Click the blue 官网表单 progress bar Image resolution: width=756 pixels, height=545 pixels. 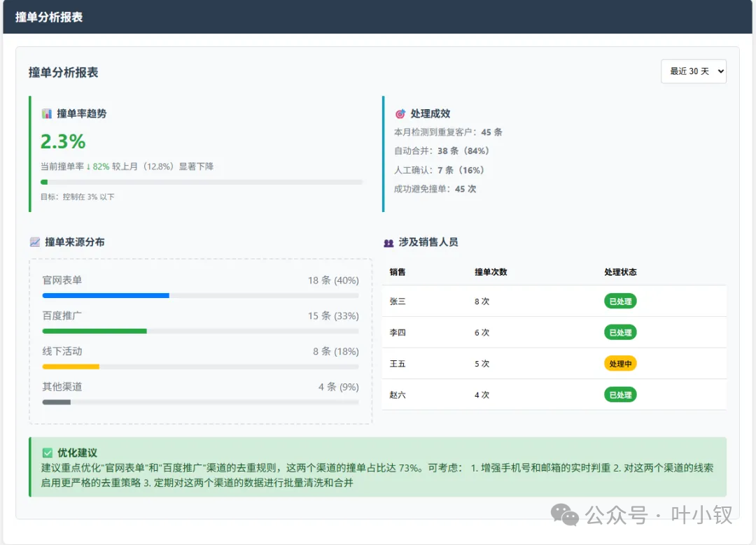click(x=201, y=295)
